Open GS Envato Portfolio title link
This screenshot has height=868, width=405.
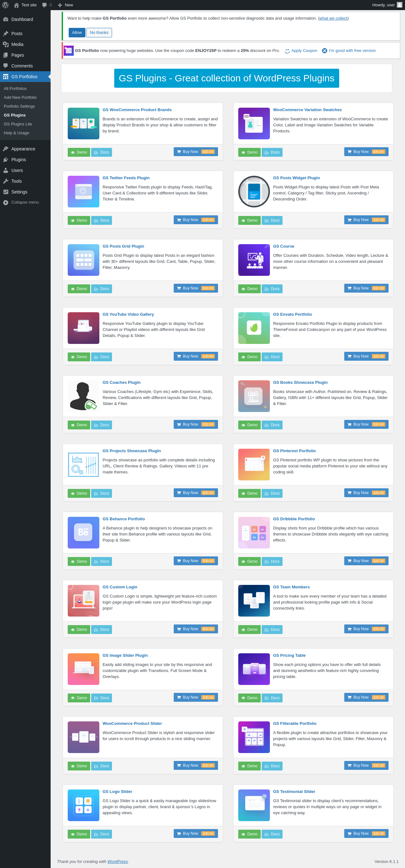292,314
